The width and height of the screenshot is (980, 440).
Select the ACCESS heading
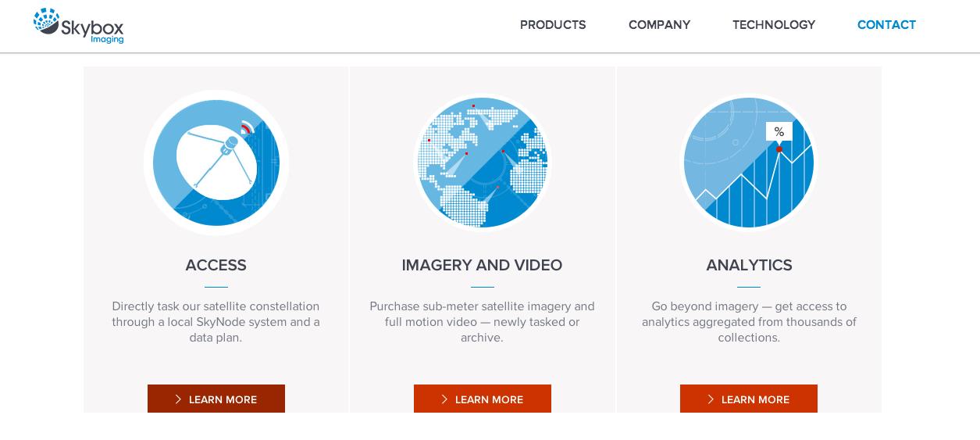(216, 266)
